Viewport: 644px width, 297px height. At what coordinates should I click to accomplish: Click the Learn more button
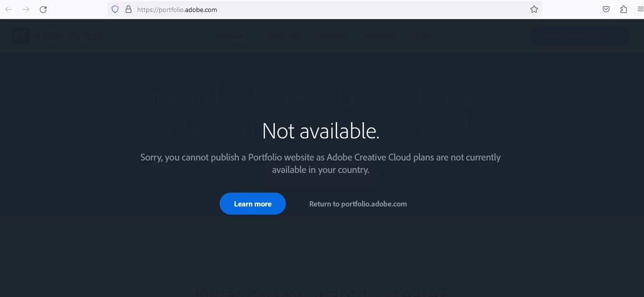[253, 204]
